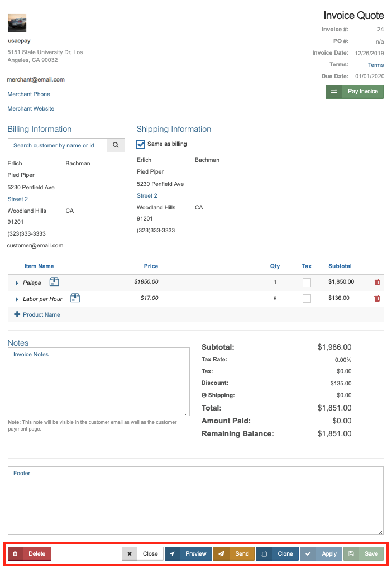Click the Send button
This screenshot has height=568, width=392.
coord(233,553)
